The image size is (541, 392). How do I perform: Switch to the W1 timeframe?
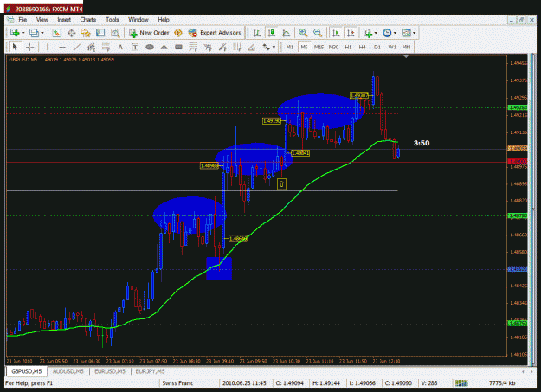coord(392,47)
